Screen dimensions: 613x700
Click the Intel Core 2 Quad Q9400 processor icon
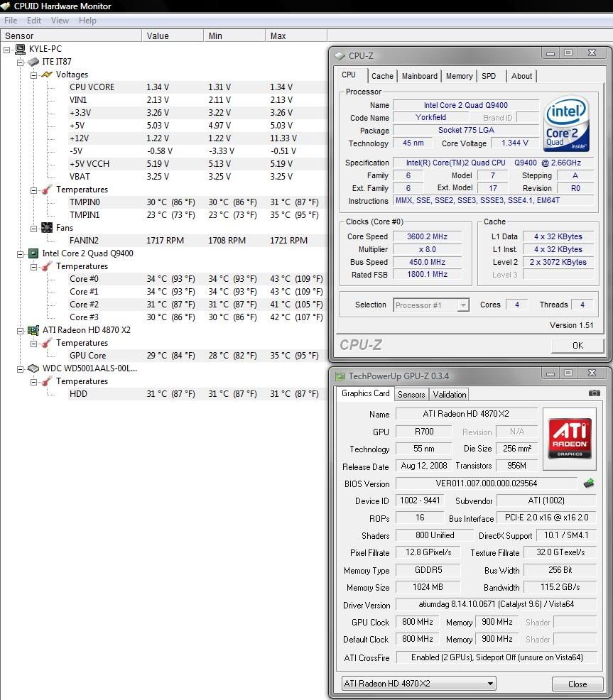[33, 253]
